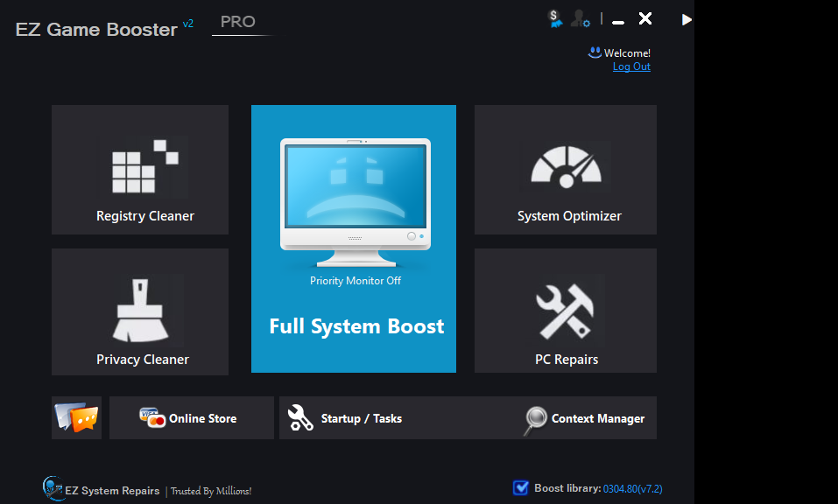Click the EZ System Repairs logo
Screen dimensions: 838x504
[x=53, y=488]
